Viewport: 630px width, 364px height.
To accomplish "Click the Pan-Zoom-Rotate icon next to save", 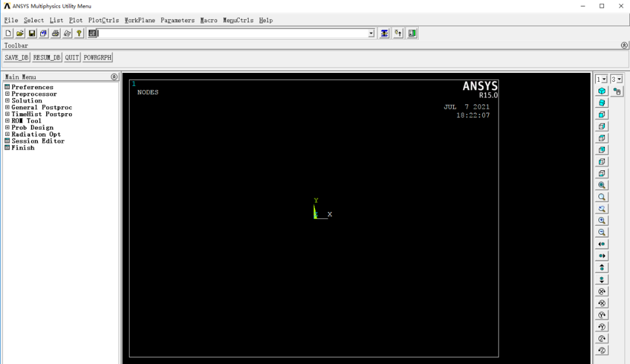I will click(x=43, y=33).
